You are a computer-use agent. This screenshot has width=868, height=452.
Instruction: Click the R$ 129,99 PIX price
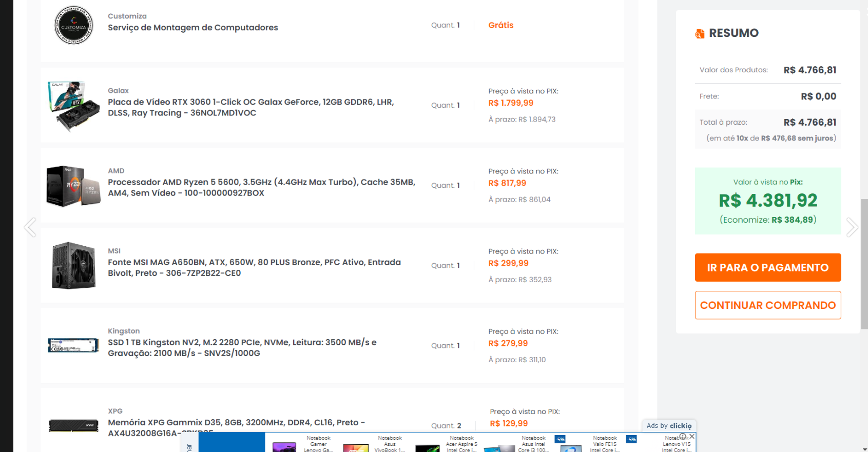509,423
